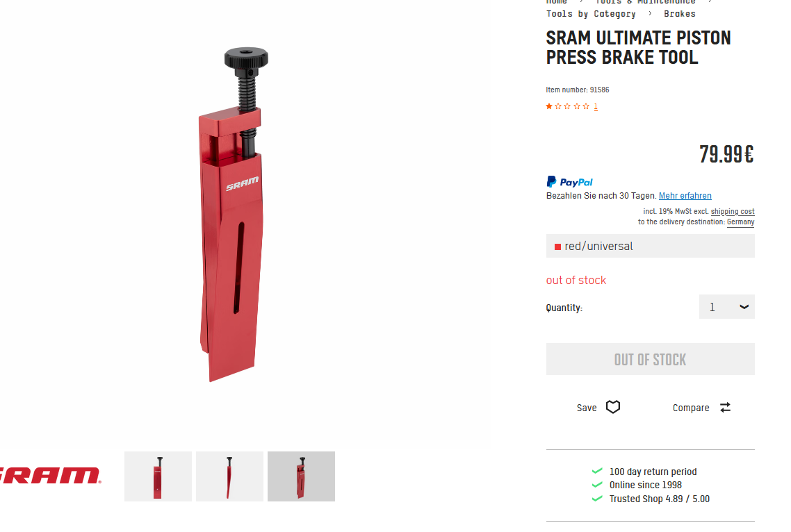This screenshot has height=532, width=791.
Task: Click the Mehr erfahren link
Action: pyautogui.click(x=685, y=196)
